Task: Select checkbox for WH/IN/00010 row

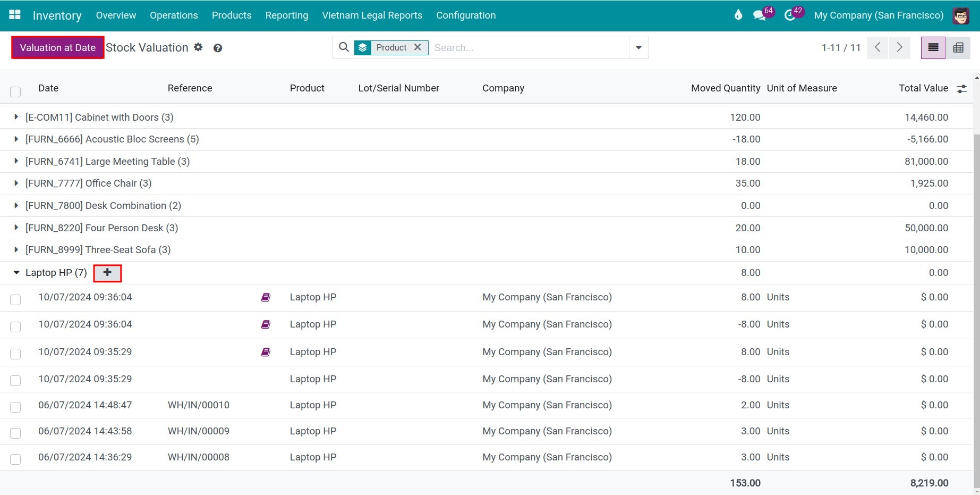Action: (x=15, y=407)
